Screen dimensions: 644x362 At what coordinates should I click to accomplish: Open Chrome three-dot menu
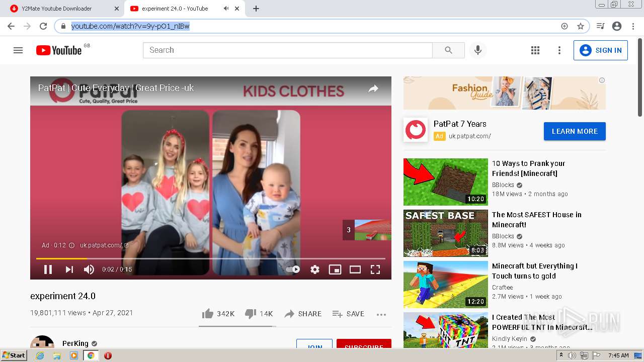coord(633,26)
